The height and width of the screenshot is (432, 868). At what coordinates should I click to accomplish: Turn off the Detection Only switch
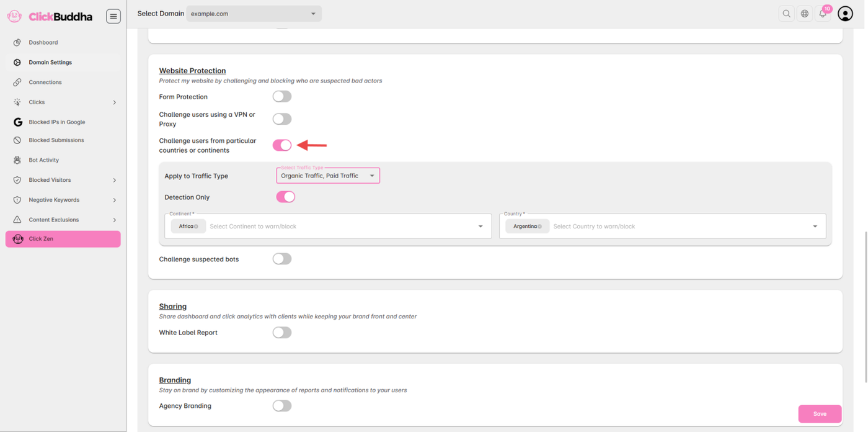click(x=285, y=197)
